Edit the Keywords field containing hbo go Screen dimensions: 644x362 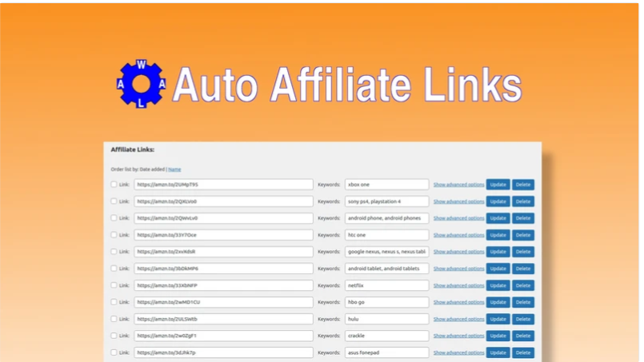pos(387,302)
